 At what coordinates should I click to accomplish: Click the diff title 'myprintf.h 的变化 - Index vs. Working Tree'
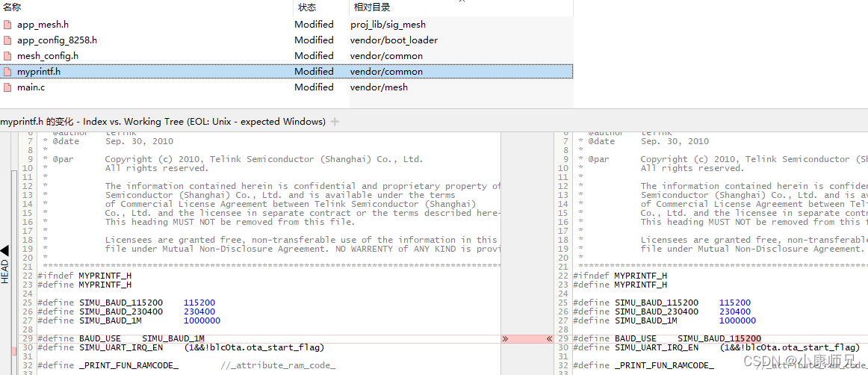pyautogui.click(x=163, y=122)
